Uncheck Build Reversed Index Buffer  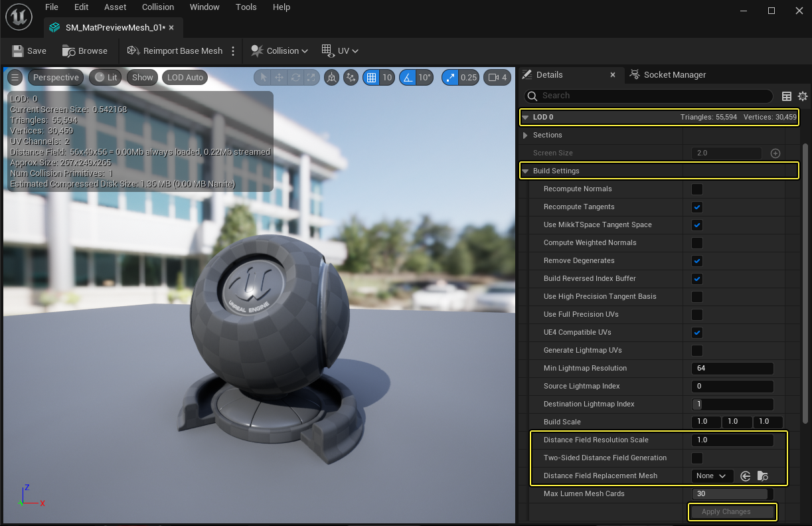(697, 279)
